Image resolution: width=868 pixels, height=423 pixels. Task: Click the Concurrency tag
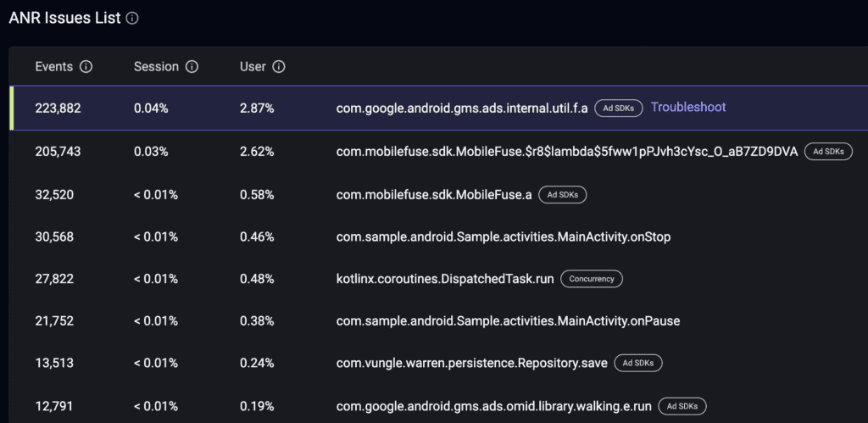[x=592, y=279]
